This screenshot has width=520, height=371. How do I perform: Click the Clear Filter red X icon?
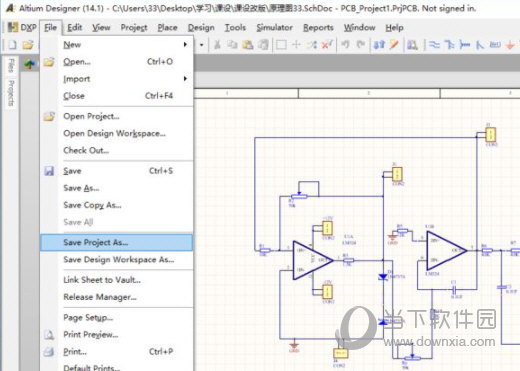327,45
